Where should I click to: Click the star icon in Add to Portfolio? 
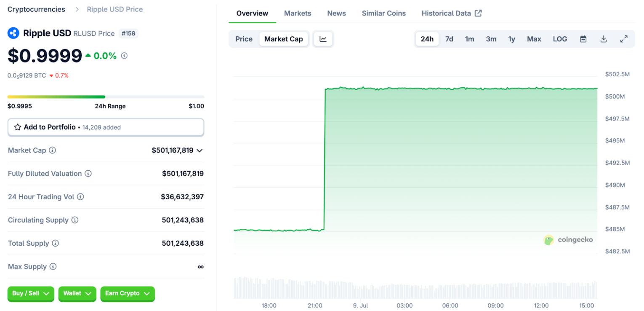[x=18, y=127]
